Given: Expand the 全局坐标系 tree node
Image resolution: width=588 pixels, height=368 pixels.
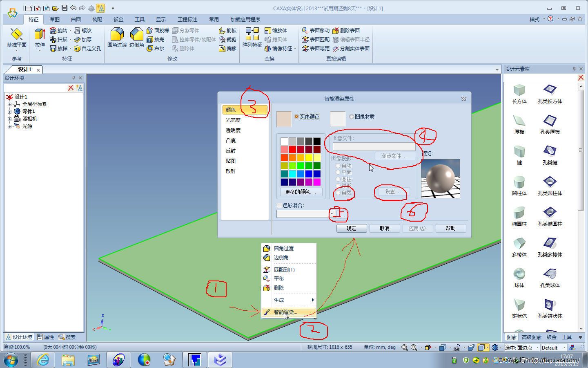Looking at the screenshot, I should [x=9, y=104].
